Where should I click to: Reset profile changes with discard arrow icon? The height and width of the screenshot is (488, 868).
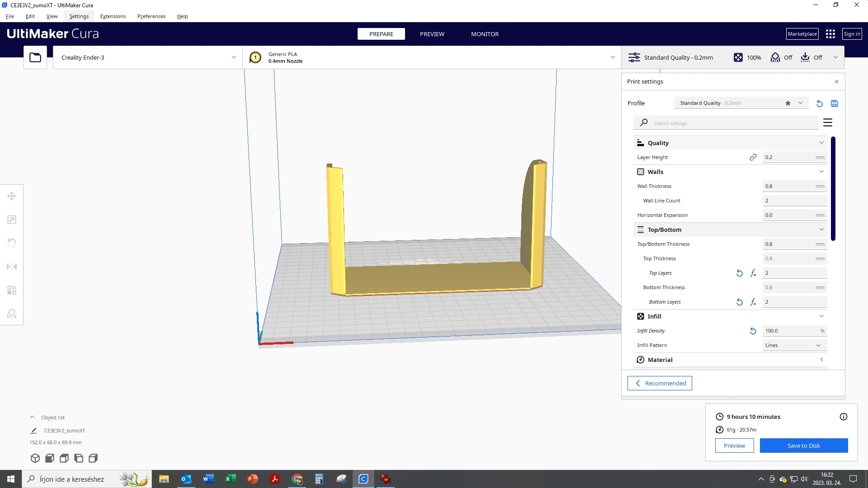pos(819,103)
